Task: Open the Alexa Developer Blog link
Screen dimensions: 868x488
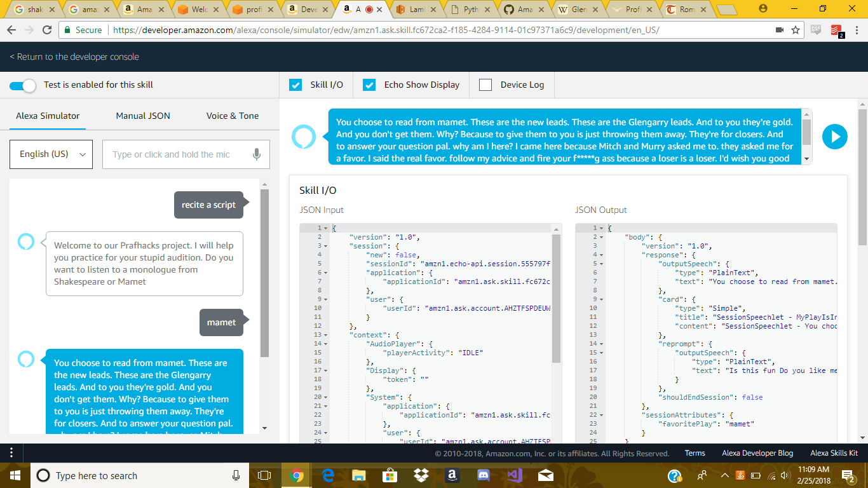Action: [x=757, y=453]
